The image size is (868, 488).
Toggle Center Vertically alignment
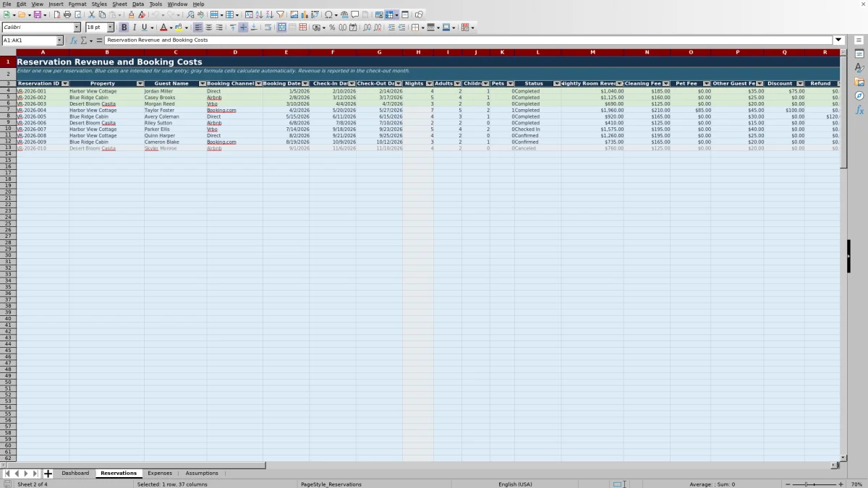243,27
